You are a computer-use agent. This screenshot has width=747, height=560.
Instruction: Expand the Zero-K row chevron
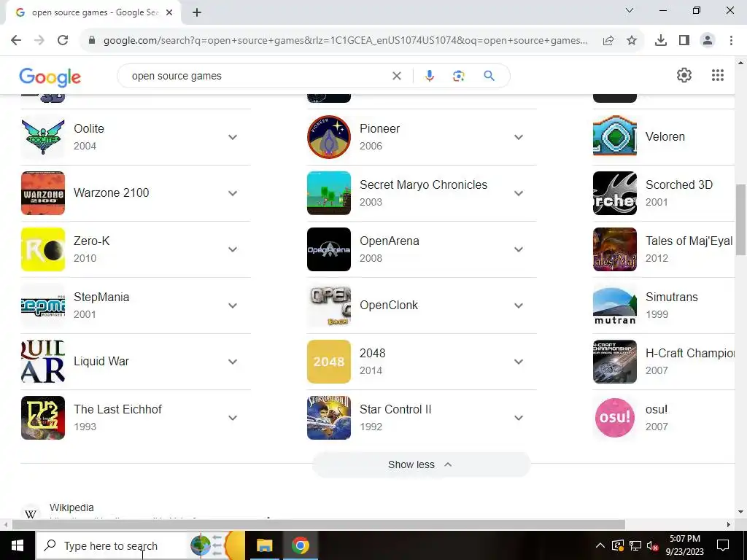pyautogui.click(x=233, y=249)
